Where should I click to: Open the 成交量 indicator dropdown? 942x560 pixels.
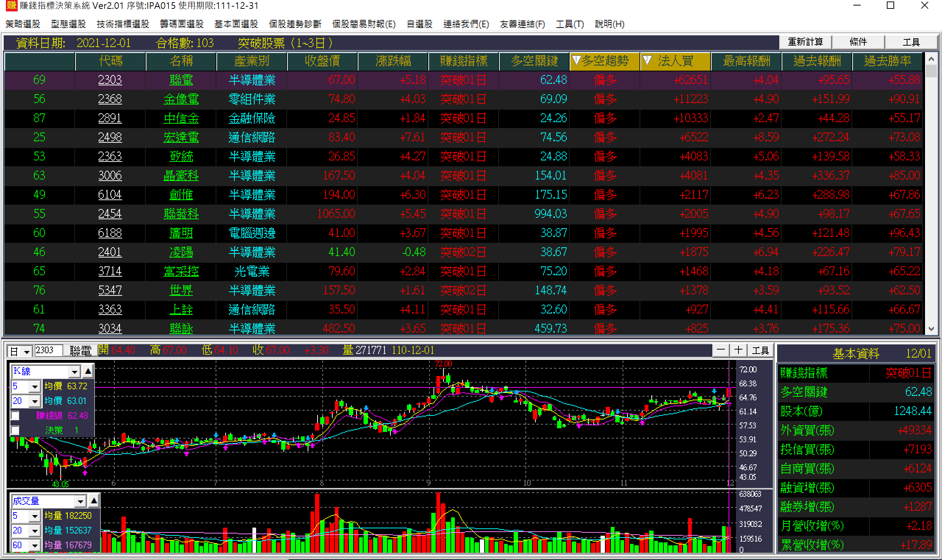click(x=80, y=501)
